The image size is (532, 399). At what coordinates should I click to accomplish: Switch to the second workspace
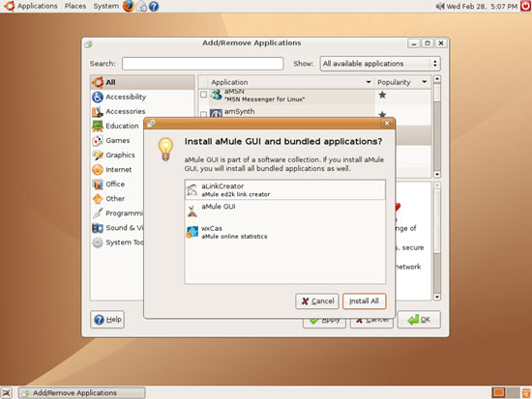(x=513, y=392)
